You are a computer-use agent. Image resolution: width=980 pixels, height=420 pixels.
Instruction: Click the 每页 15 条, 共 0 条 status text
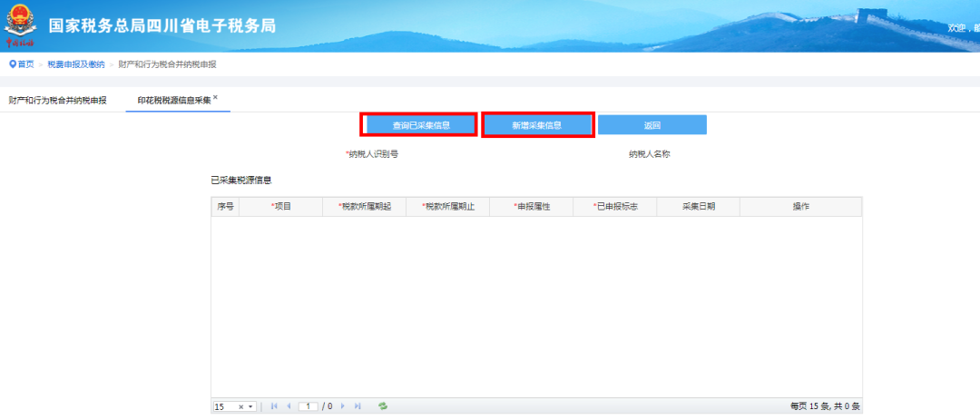coord(825,407)
